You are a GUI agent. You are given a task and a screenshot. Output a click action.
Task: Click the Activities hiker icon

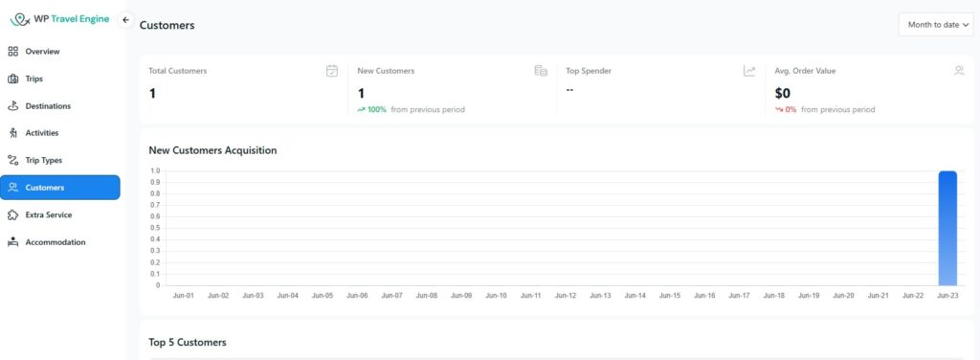pyautogui.click(x=12, y=133)
